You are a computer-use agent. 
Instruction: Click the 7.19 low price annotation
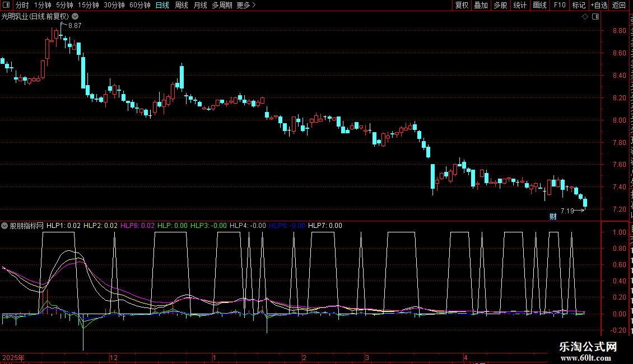pos(567,211)
